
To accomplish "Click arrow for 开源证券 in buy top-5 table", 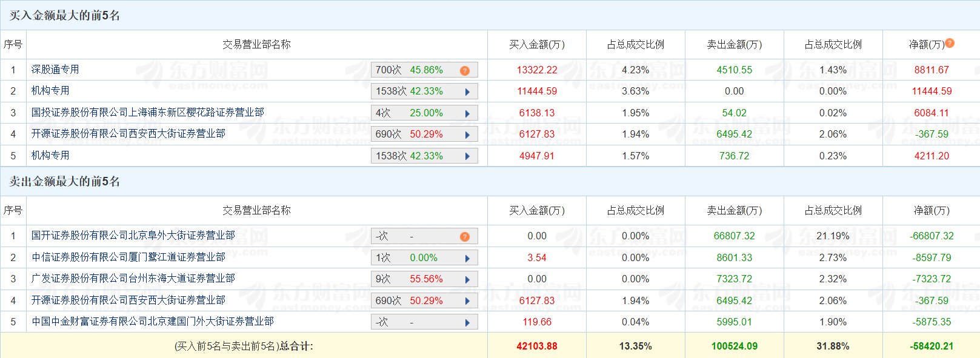I will pyautogui.click(x=467, y=134).
